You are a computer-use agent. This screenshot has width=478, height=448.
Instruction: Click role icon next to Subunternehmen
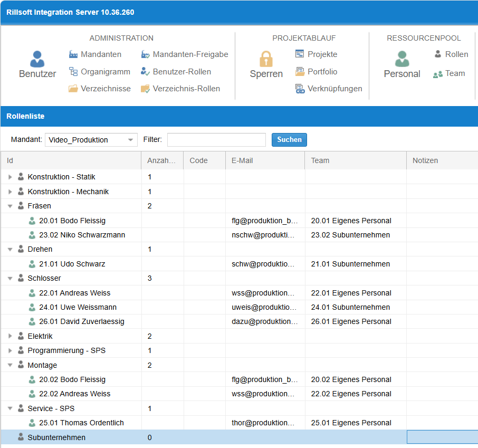coord(21,437)
